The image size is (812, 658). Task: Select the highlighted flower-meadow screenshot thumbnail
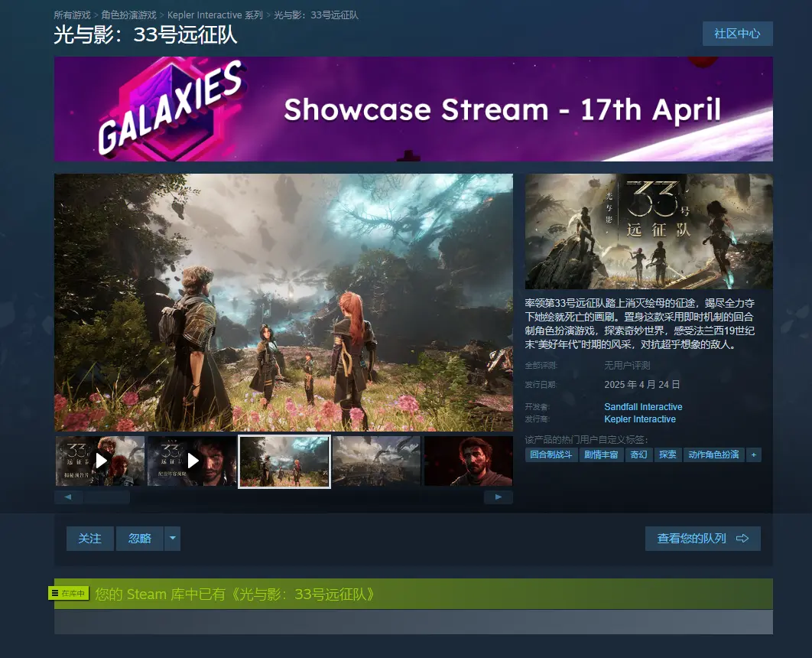pos(284,461)
